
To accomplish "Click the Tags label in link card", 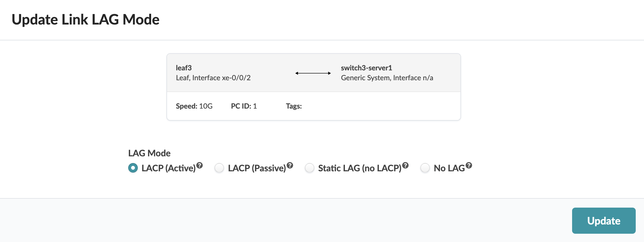I will click(294, 106).
